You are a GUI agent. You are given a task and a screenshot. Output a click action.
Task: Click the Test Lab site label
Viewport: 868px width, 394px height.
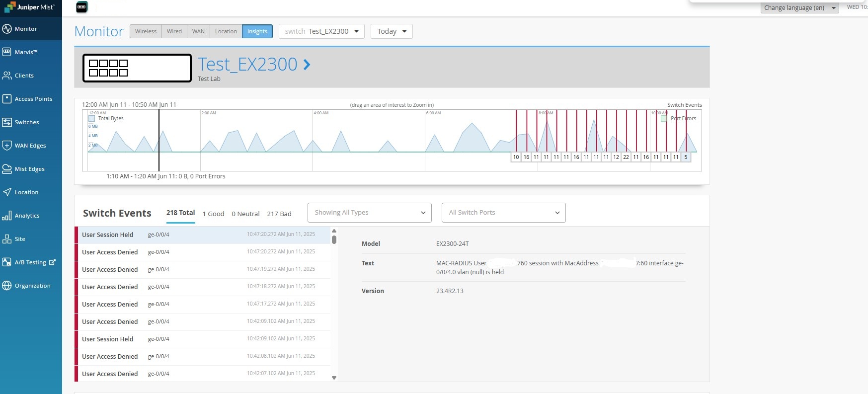[x=209, y=79]
